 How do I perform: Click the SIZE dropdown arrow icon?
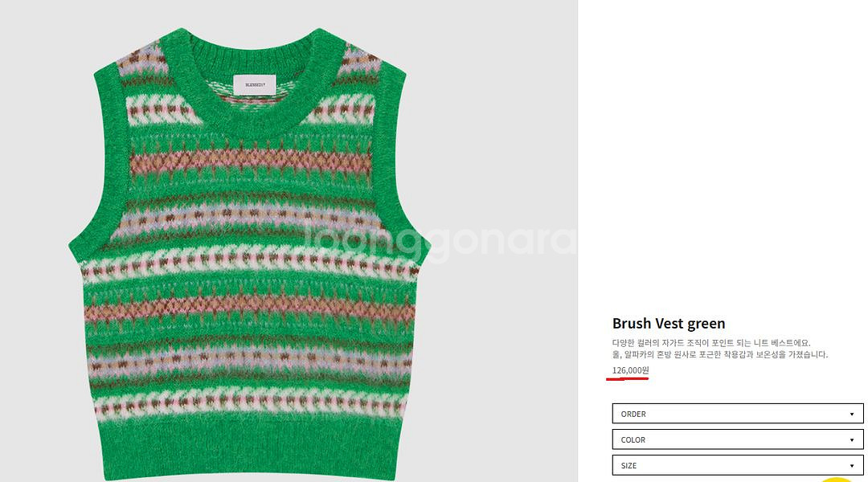(851, 466)
